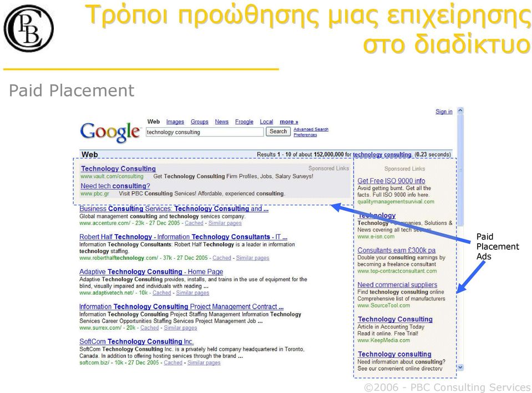Open Consultants earn £300k pa ad
The height and width of the screenshot is (393, 532).
(x=396, y=250)
